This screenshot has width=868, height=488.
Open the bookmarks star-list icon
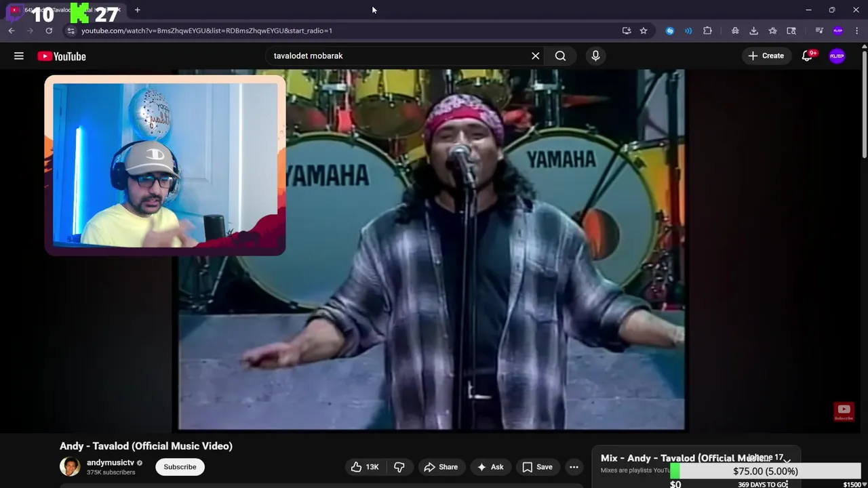(772, 30)
